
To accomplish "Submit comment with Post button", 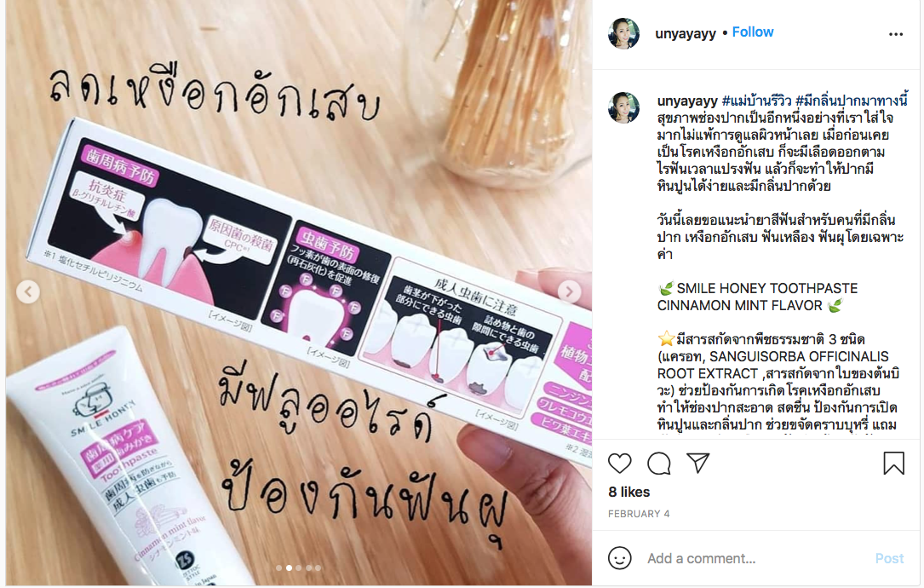I will [x=889, y=558].
